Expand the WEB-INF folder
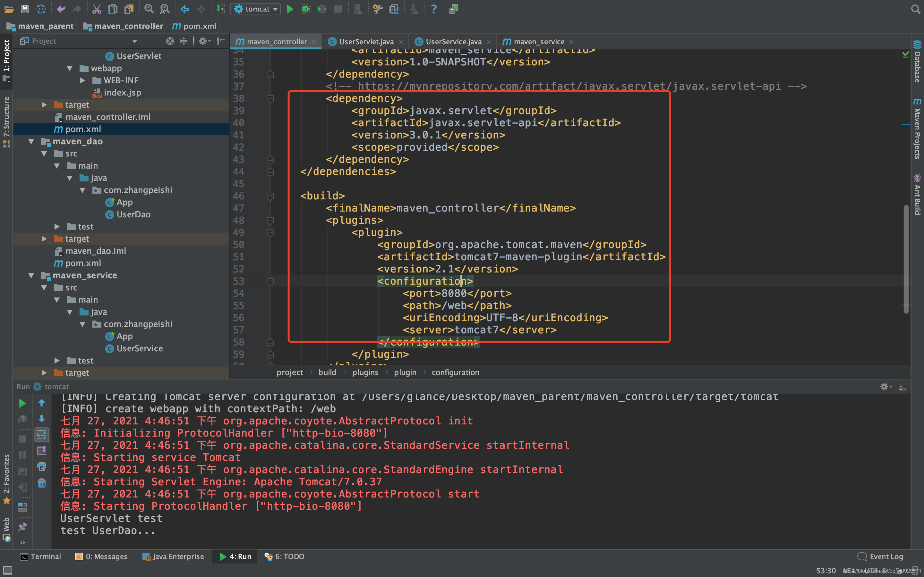Viewport: 924px width, 577px height. 82,80
